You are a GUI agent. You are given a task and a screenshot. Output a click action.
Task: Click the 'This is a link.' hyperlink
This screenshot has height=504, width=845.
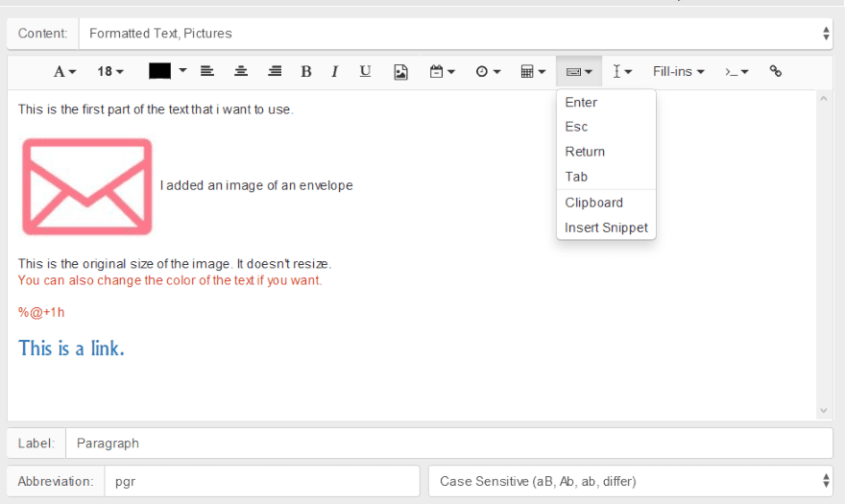pos(71,348)
